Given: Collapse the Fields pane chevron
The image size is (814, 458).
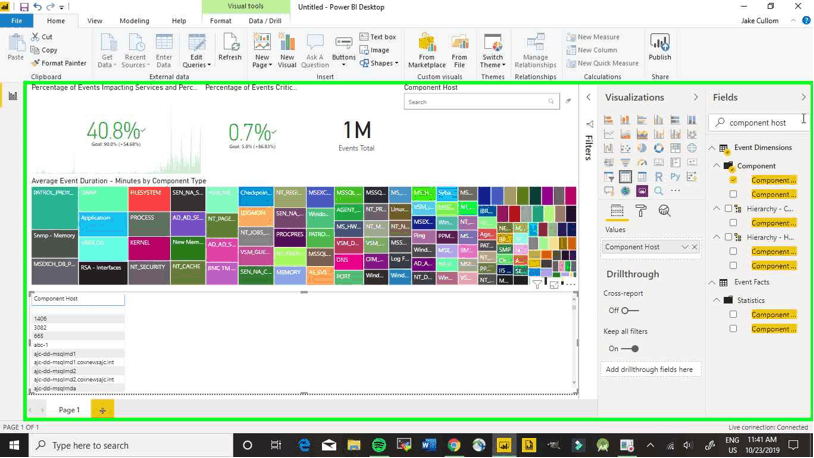Looking at the screenshot, I should 804,97.
